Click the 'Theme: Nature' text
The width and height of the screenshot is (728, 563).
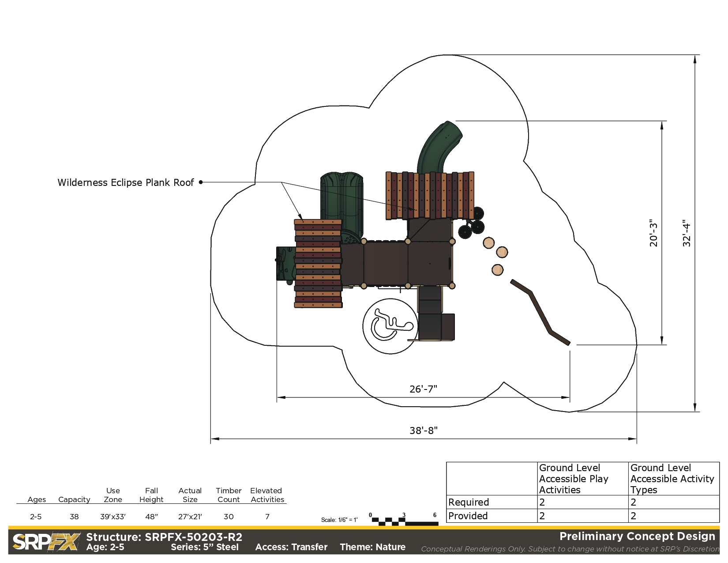(x=372, y=547)
